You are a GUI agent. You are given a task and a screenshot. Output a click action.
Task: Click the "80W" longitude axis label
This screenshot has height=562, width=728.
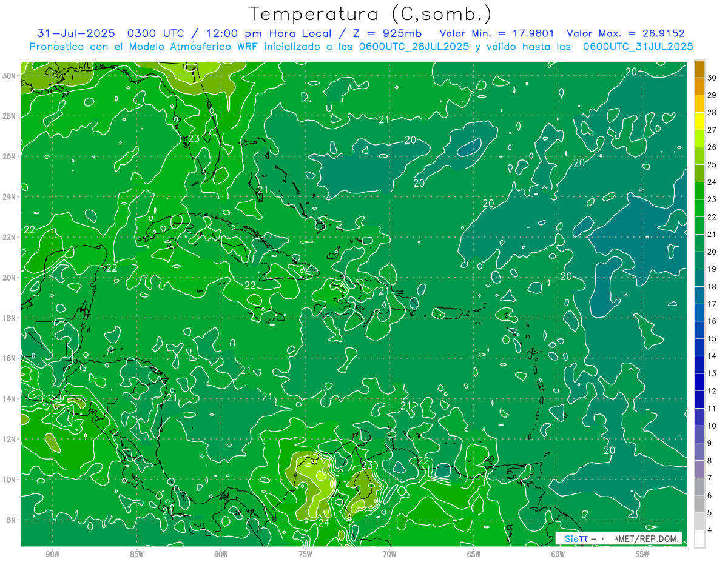pos(221,554)
